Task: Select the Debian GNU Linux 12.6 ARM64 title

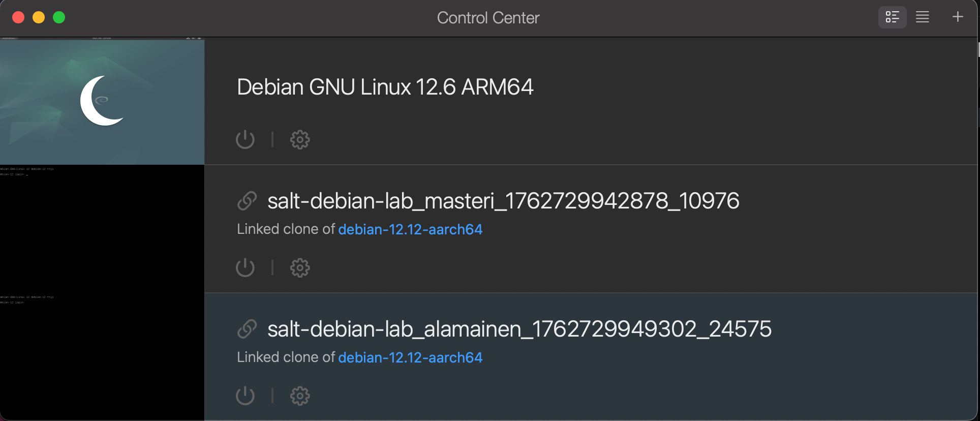Action: (385, 87)
